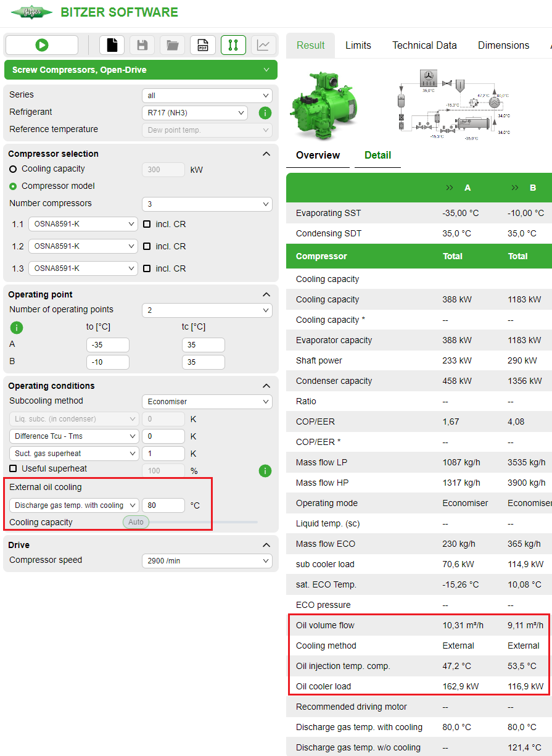Viewport: 552px width, 756px height.
Task: Select the Cooling capacity radio button
Action: [x=12, y=168]
